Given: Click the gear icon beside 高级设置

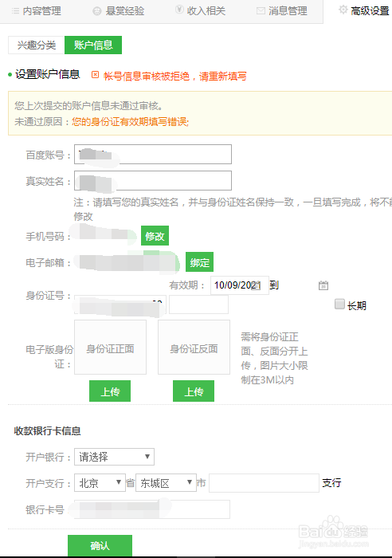Looking at the screenshot, I should (343, 10).
